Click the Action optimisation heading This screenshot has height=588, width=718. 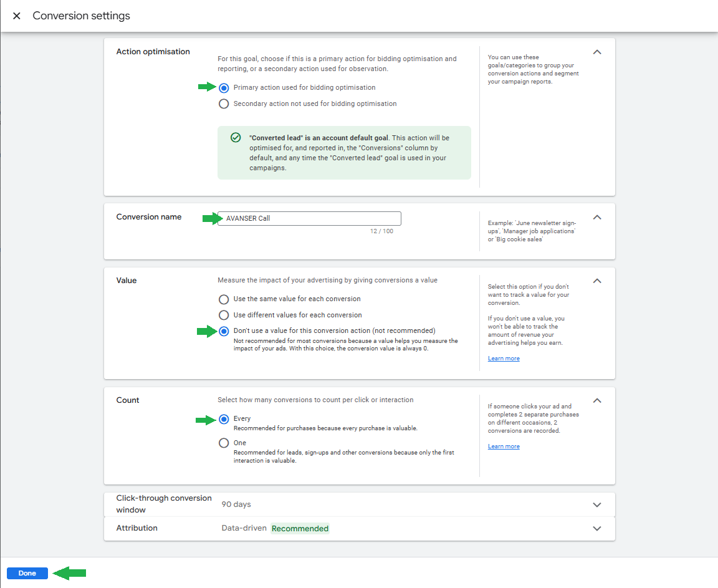click(153, 52)
